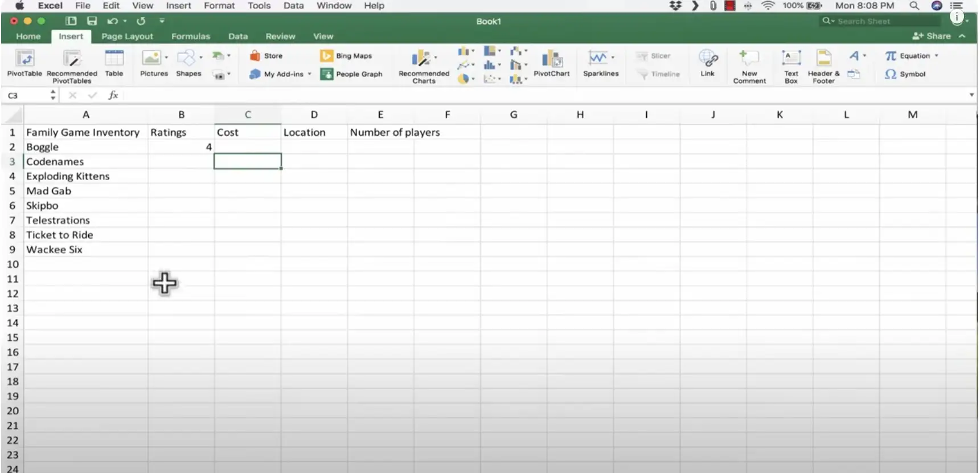Image resolution: width=980 pixels, height=473 pixels.
Task: Select cell containing Exploding Kittens
Action: [68, 177]
